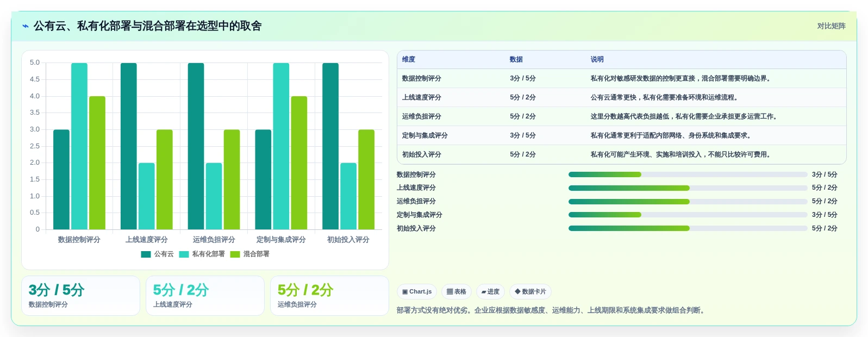Click the 定制与集成评分 x-axis label under the chart
This screenshot has width=868, height=337.
click(x=281, y=240)
